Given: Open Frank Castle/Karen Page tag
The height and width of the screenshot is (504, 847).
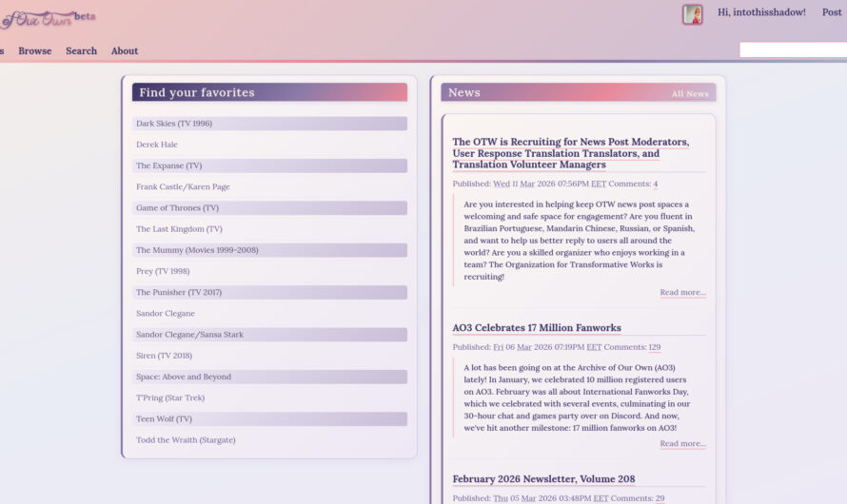Looking at the screenshot, I should [183, 186].
